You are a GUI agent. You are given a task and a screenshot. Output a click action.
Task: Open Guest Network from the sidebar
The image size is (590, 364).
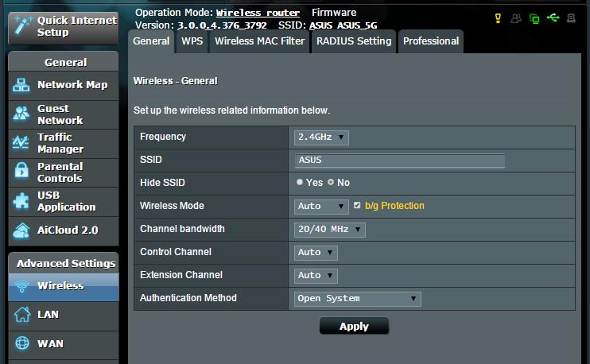64,114
